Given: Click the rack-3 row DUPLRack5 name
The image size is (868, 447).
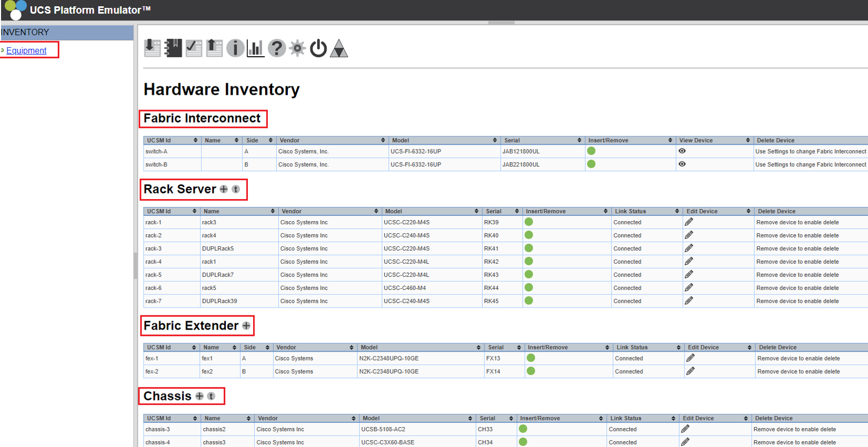Looking at the screenshot, I should [218, 248].
